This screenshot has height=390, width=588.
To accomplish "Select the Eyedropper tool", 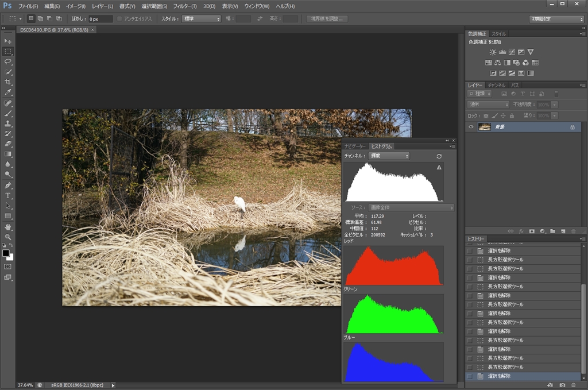I will [x=8, y=92].
